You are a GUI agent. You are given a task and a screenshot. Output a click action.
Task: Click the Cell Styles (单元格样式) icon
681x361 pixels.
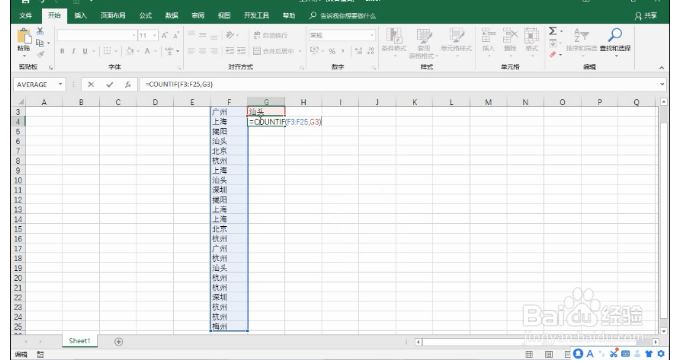click(x=456, y=36)
